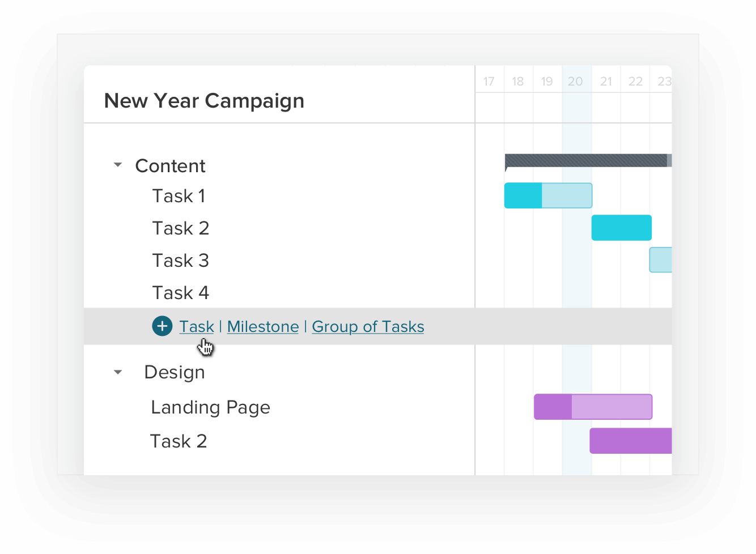Select the Task 1 cyan bar on timeline

pyautogui.click(x=547, y=195)
